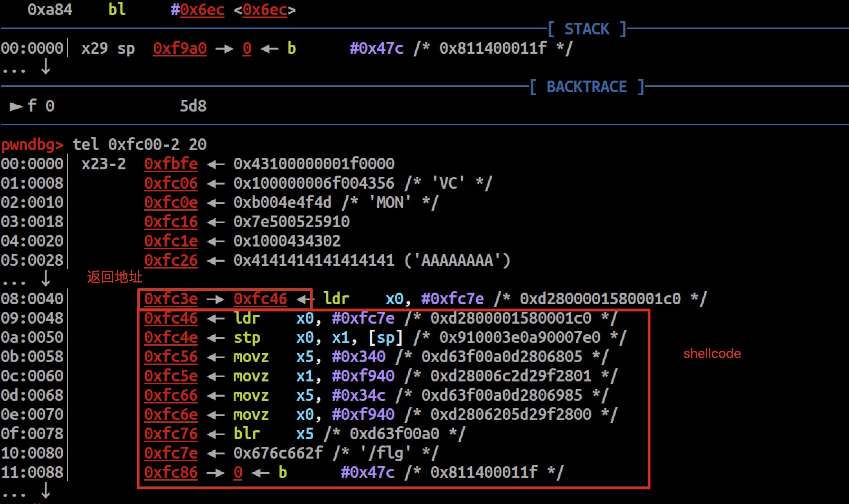Screen dimensions: 849x504
Task: Click the 0xfc0e address link
Action: click(x=171, y=202)
